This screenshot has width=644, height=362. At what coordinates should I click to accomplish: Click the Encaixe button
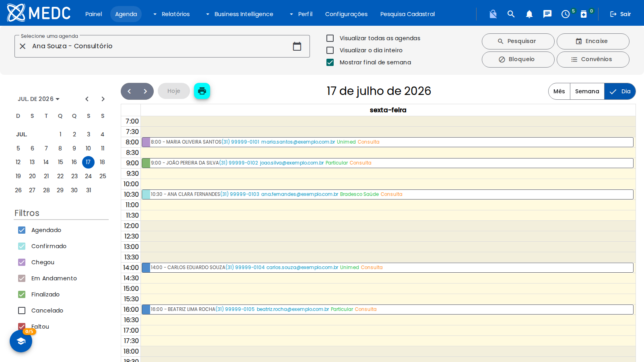(593, 41)
